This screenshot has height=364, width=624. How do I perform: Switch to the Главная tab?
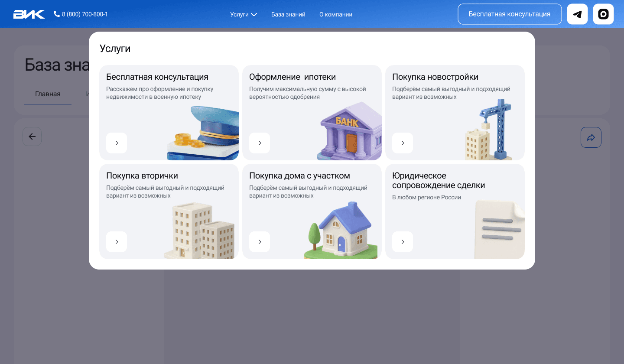[48, 94]
